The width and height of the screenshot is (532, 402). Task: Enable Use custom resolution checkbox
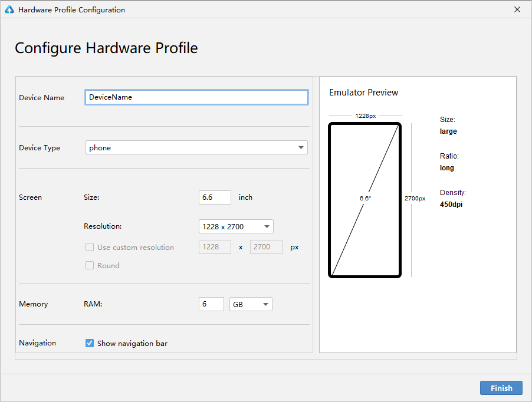[x=90, y=247]
